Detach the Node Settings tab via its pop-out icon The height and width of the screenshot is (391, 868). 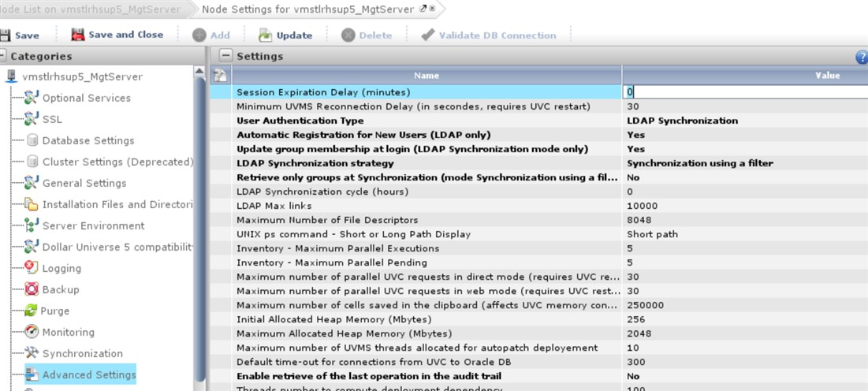(x=423, y=9)
